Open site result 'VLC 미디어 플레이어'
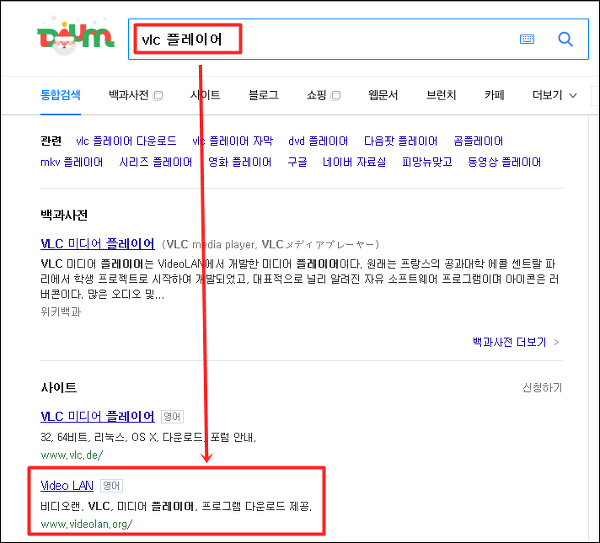Viewport: 600px width, 543px height. 98,416
